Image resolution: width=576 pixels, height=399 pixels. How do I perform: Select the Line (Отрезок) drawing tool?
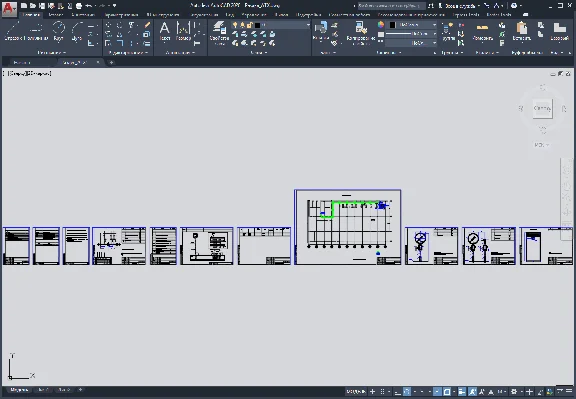click(13, 31)
